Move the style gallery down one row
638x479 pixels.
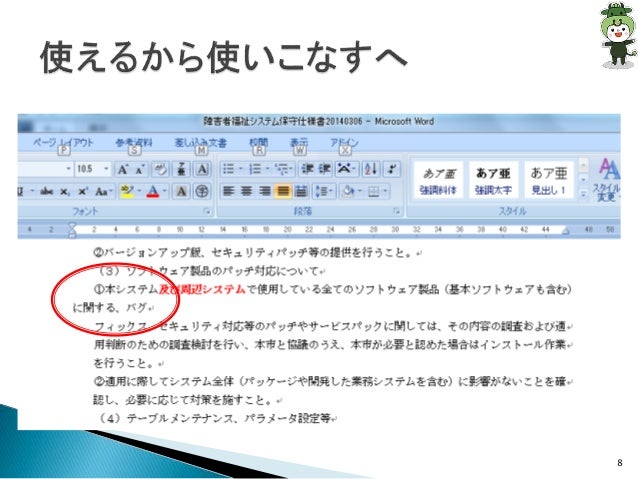583,179
